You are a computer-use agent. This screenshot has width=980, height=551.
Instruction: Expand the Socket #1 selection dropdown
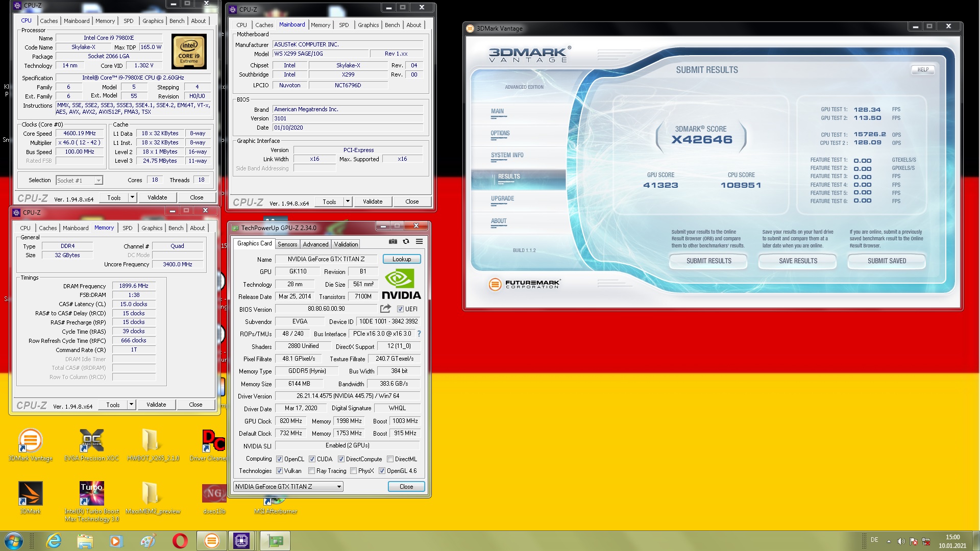click(x=99, y=180)
